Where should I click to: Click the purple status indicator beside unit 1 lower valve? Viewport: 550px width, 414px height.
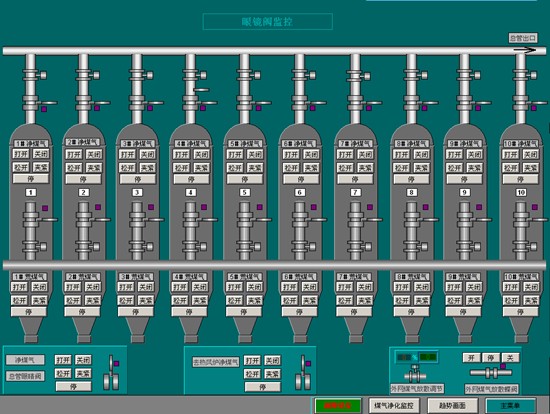(45, 208)
